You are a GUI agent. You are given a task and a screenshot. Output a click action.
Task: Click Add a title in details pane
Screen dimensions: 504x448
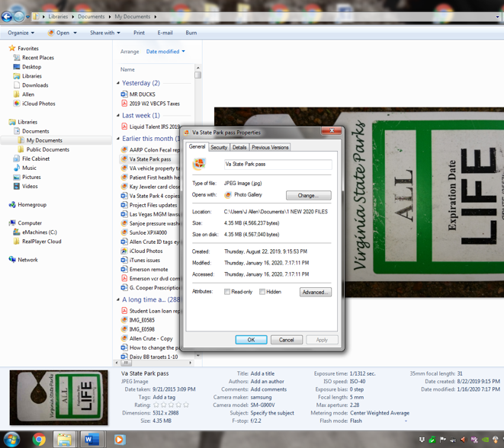coord(262,373)
